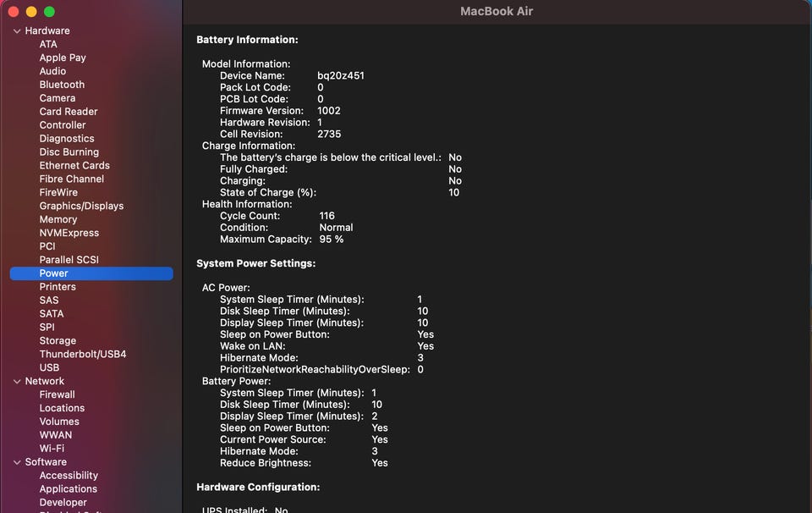
Task: Open Parallel SCSI entry
Action: (69, 260)
